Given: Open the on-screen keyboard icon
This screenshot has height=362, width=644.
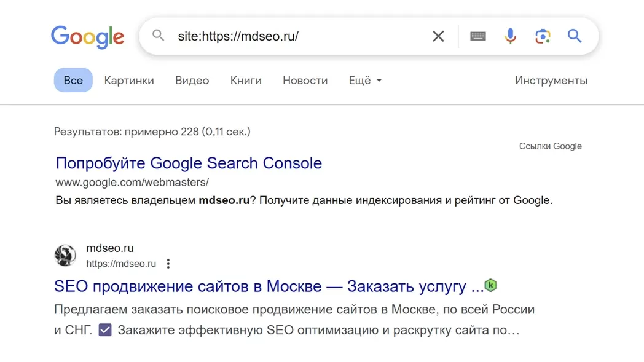Looking at the screenshot, I should 477,36.
